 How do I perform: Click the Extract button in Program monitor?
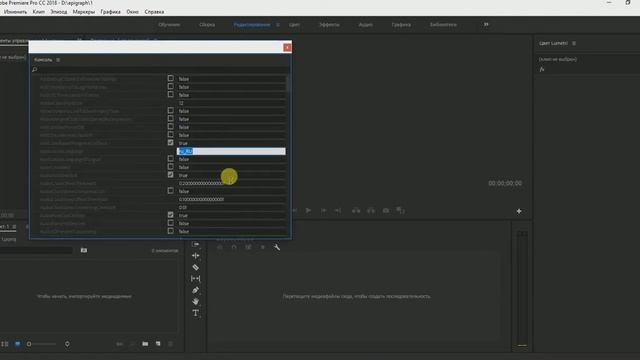(x=371, y=210)
